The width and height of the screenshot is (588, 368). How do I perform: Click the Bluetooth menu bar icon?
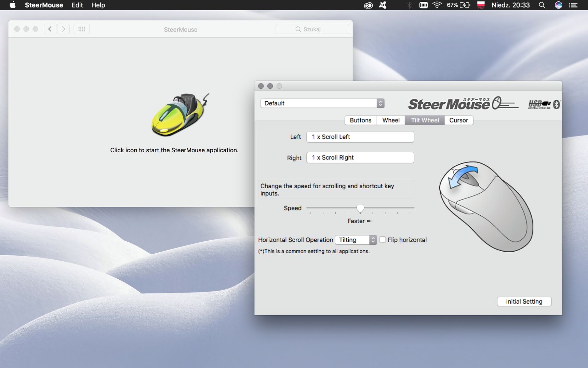pos(409,5)
